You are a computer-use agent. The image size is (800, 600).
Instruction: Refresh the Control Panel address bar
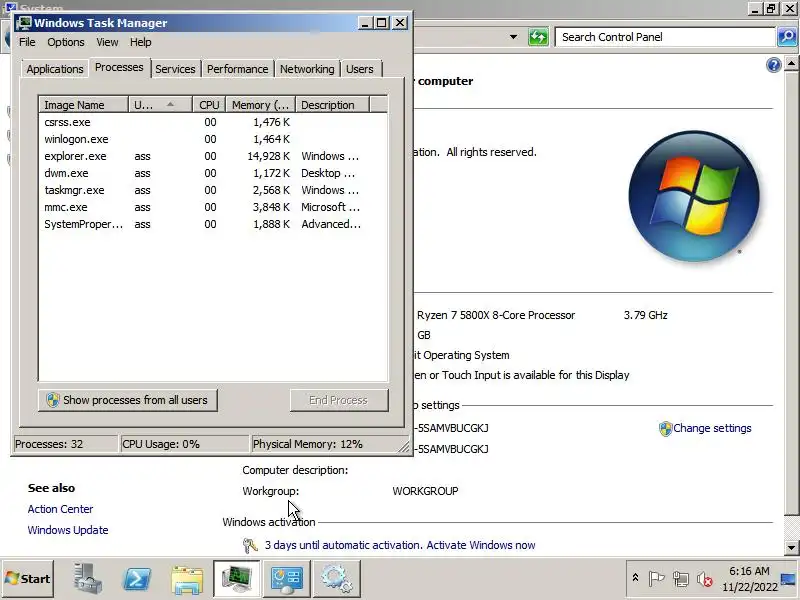coord(538,37)
